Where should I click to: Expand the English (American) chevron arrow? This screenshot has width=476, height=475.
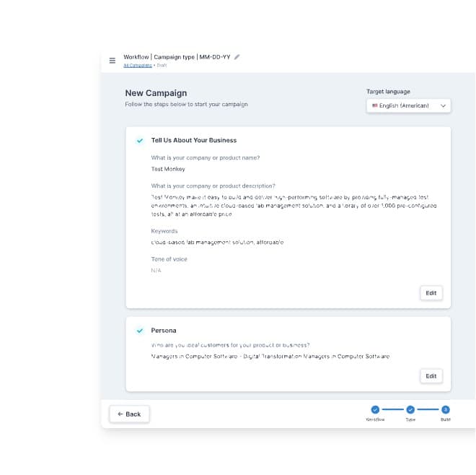tap(444, 106)
